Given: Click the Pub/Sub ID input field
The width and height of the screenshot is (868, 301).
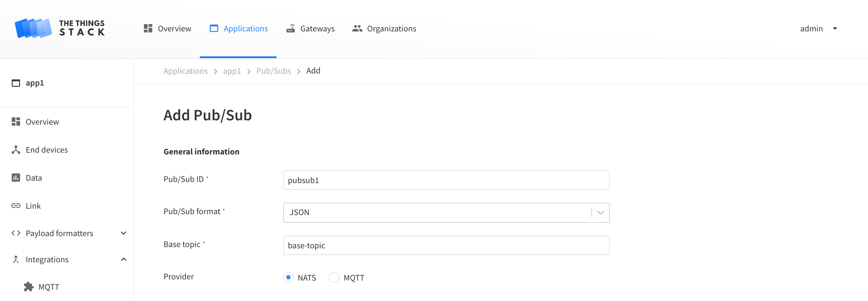Looking at the screenshot, I should [x=446, y=180].
